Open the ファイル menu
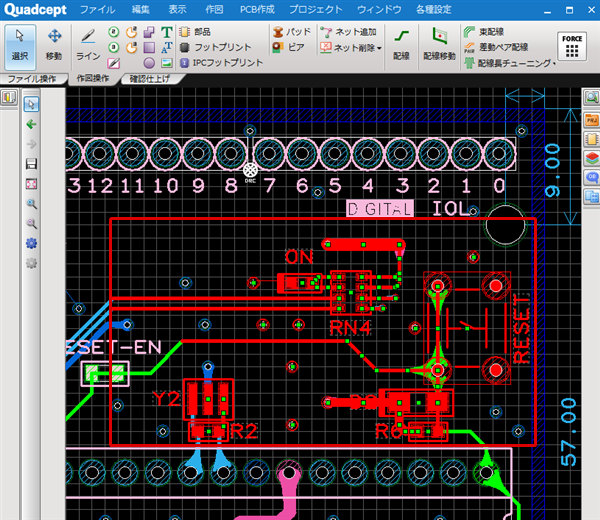 tap(98, 10)
